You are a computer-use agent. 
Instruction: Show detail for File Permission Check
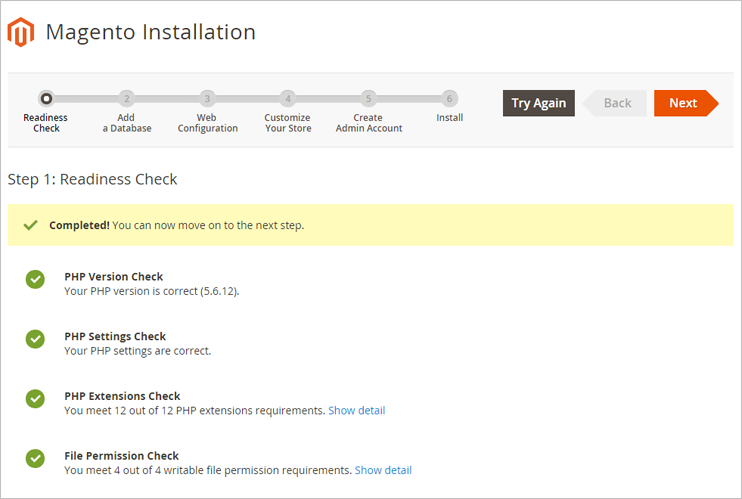tap(383, 470)
